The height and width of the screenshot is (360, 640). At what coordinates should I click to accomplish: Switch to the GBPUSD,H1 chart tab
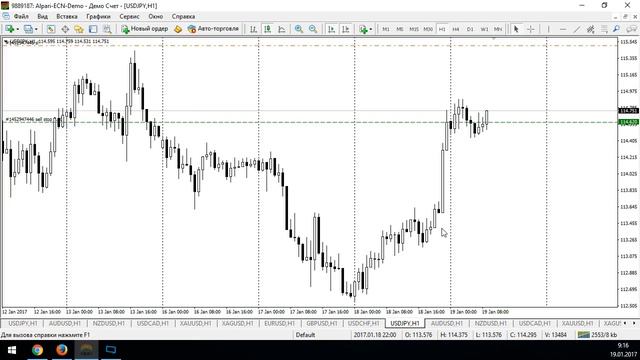(322, 323)
